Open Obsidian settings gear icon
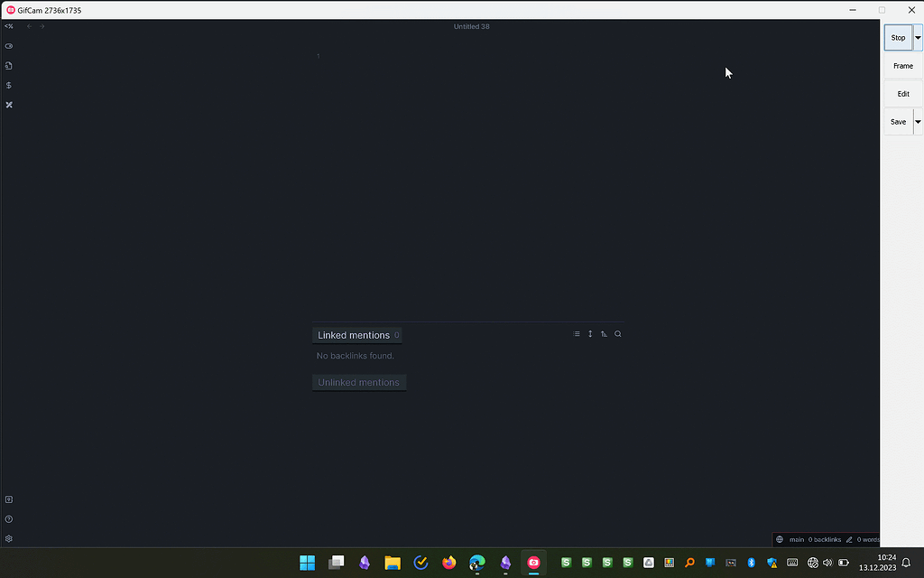This screenshot has height=578, width=924. [x=8, y=538]
